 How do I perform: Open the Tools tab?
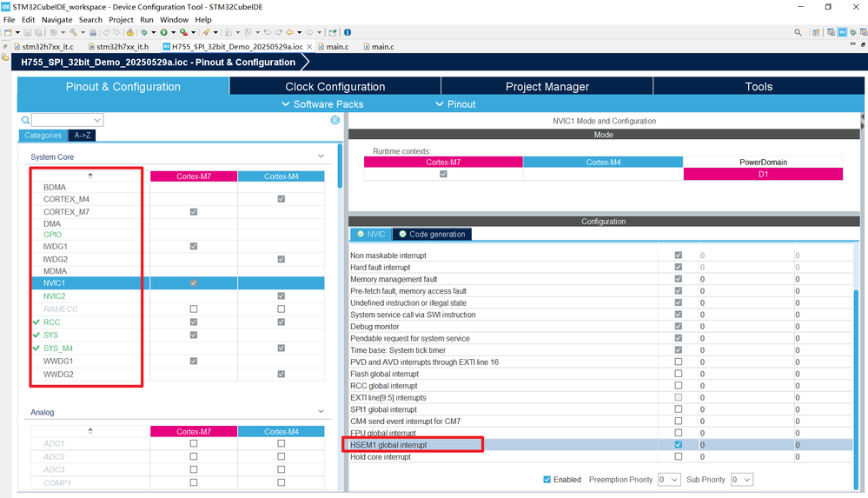(x=759, y=86)
